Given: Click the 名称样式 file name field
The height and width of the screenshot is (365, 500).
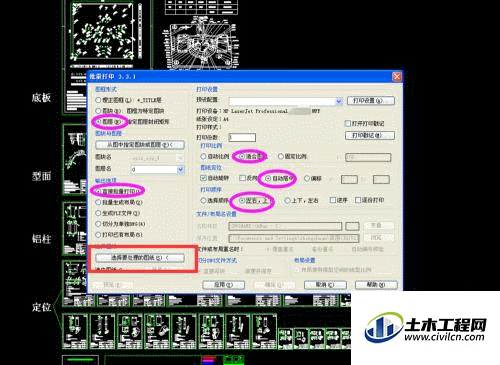Looking at the screenshot, I should [285, 226].
